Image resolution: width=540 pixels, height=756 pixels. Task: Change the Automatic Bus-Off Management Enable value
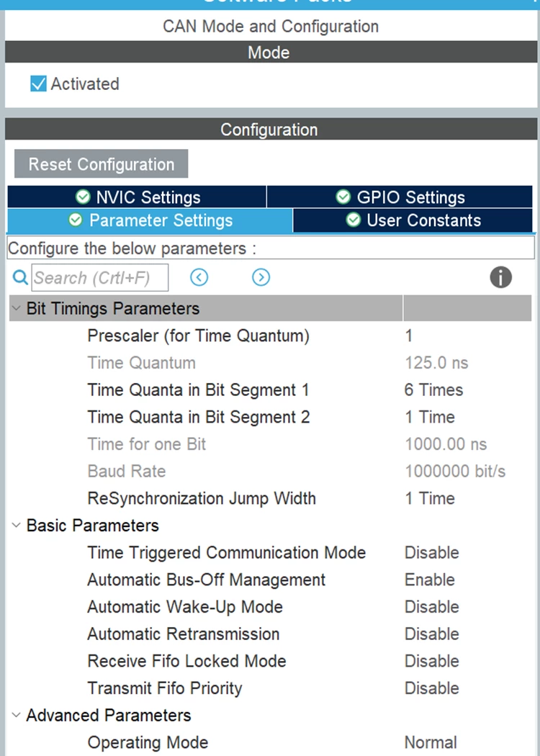click(x=429, y=580)
